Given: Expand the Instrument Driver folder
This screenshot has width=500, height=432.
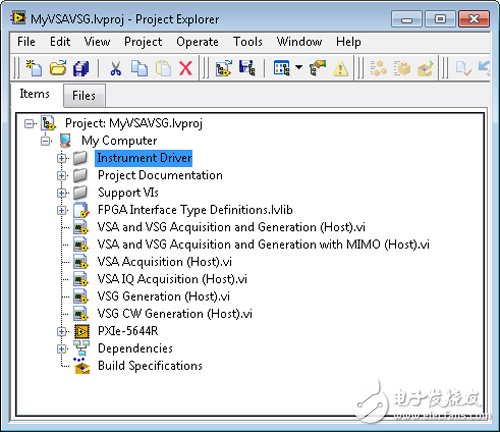Looking at the screenshot, I should click(61, 158).
